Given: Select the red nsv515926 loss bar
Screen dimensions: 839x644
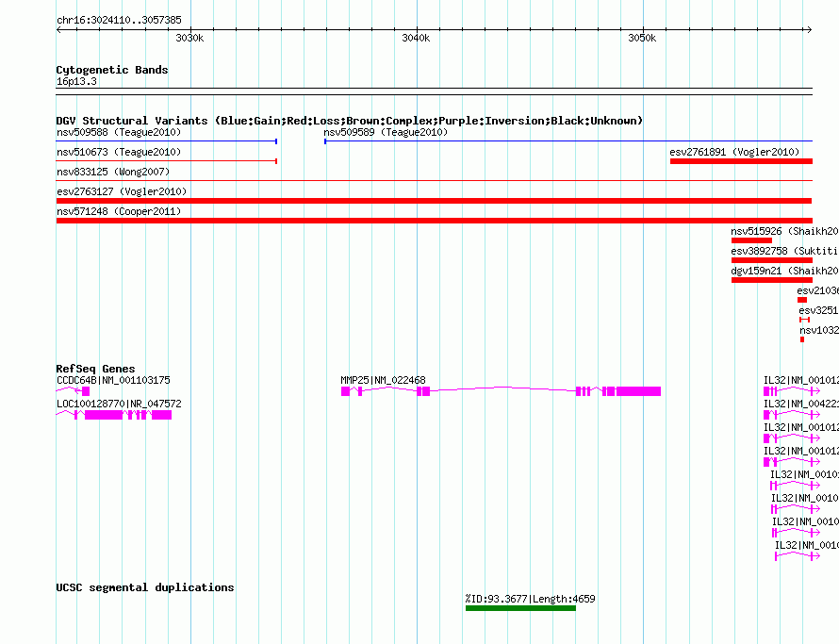Looking at the screenshot, I should pyautogui.click(x=751, y=240).
